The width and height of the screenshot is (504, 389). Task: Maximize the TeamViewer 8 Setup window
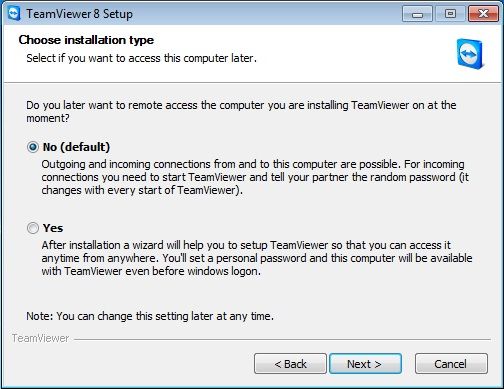pos(450,14)
